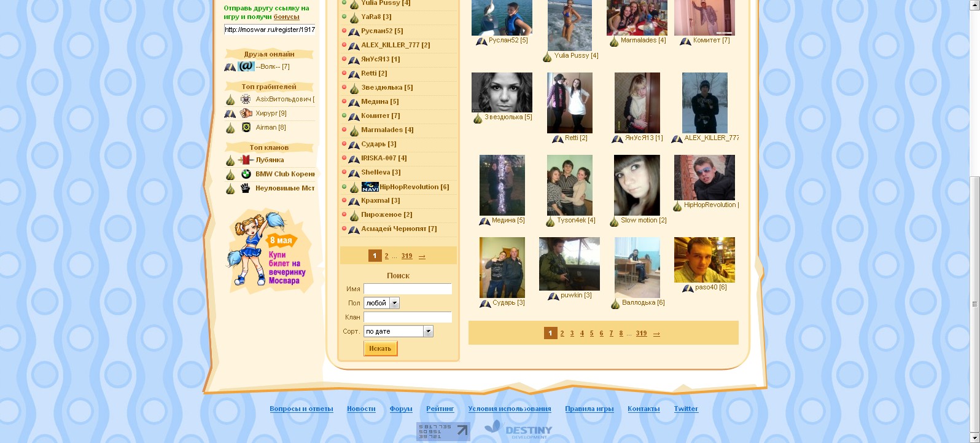Click the avatar icon next to Хирург [9]
The height and width of the screenshot is (443, 980).
click(x=246, y=113)
